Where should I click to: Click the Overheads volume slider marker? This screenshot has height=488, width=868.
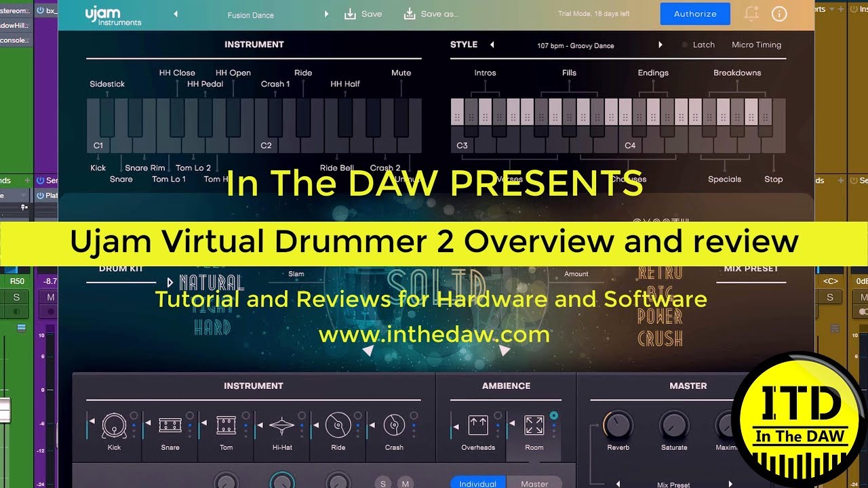pyautogui.click(x=455, y=426)
